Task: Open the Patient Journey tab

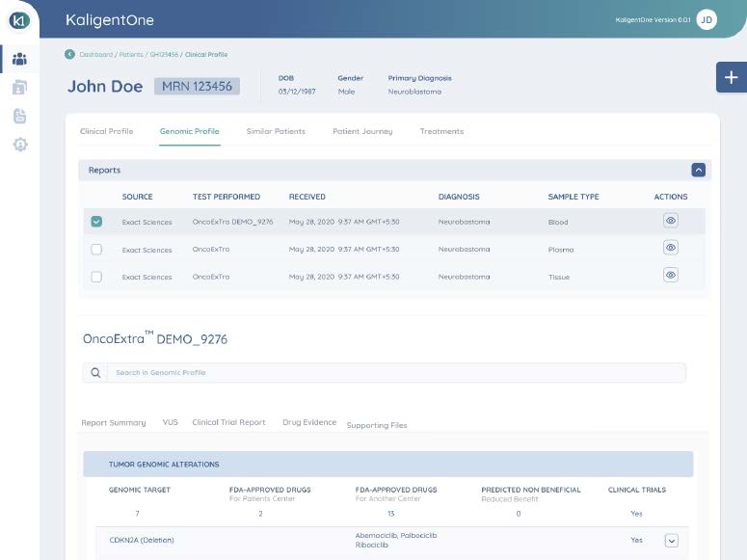Action: pyautogui.click(x=362, y=131)
